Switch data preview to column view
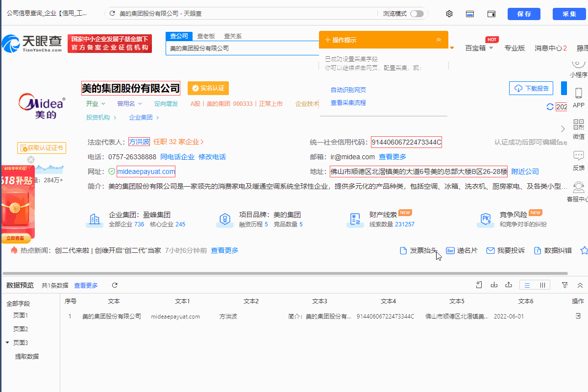The image size is (588, 392). (542, 285)
